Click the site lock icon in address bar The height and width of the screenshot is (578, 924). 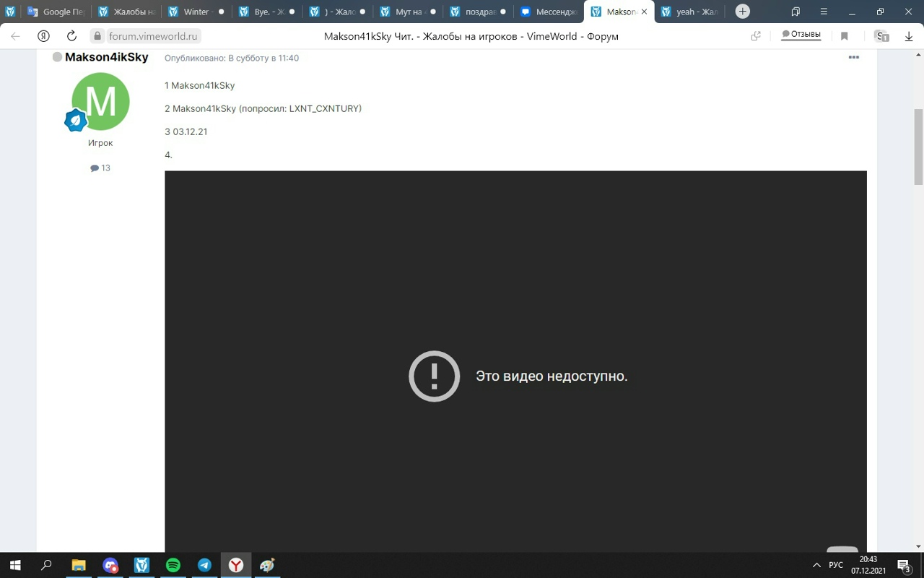pyautogui.click(x=97, y=36)
